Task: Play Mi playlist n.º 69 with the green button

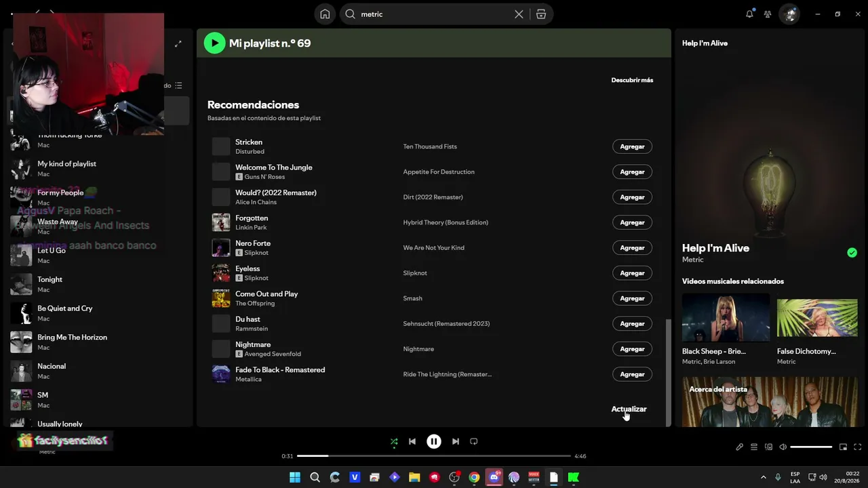Action: pos(214,43)
